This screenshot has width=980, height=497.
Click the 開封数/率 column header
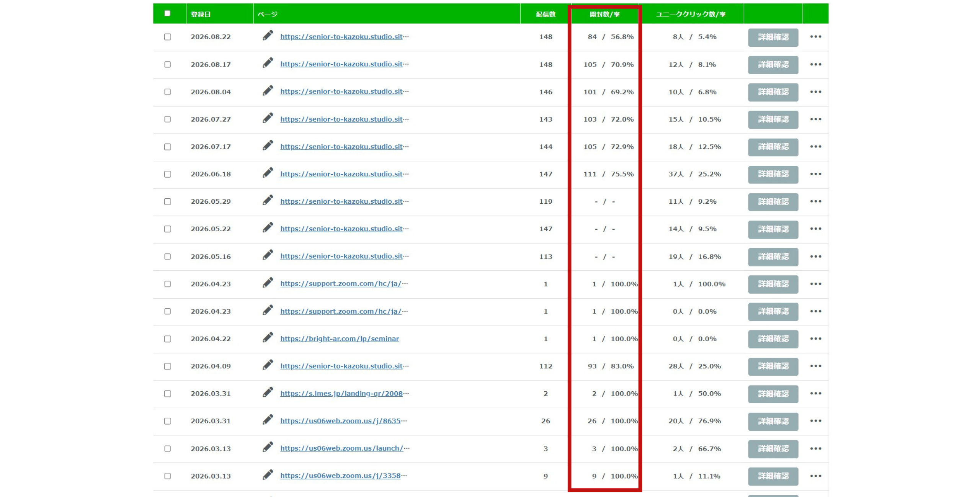pyautogui.click(x=604, y=14)
